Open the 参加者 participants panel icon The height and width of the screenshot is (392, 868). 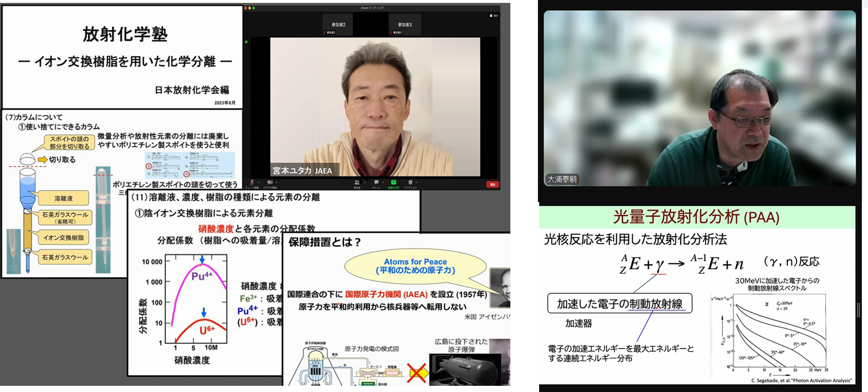click(x=357, y=182)
